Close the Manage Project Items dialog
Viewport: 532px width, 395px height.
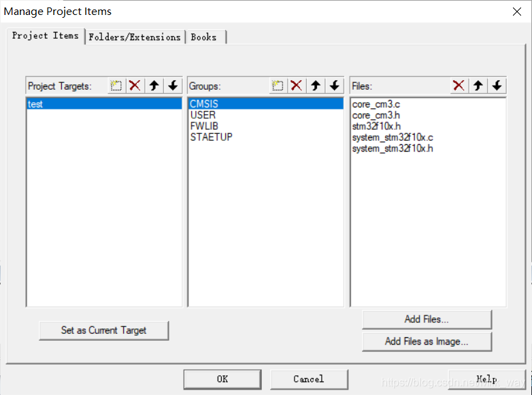pos(517,12)
